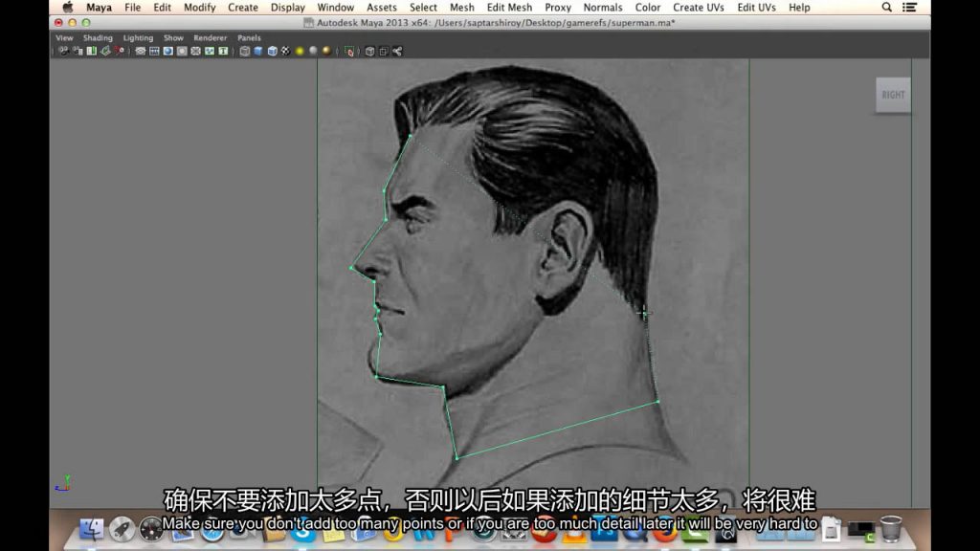
Task: Open the Shading panel menu
Action: click(x=98, y=37)
